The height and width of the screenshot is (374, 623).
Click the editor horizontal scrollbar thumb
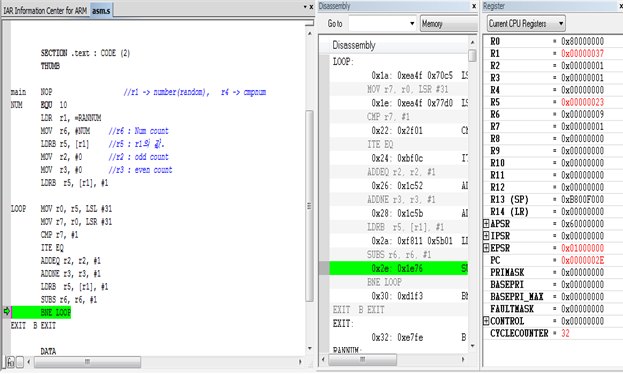coord(87,362)
